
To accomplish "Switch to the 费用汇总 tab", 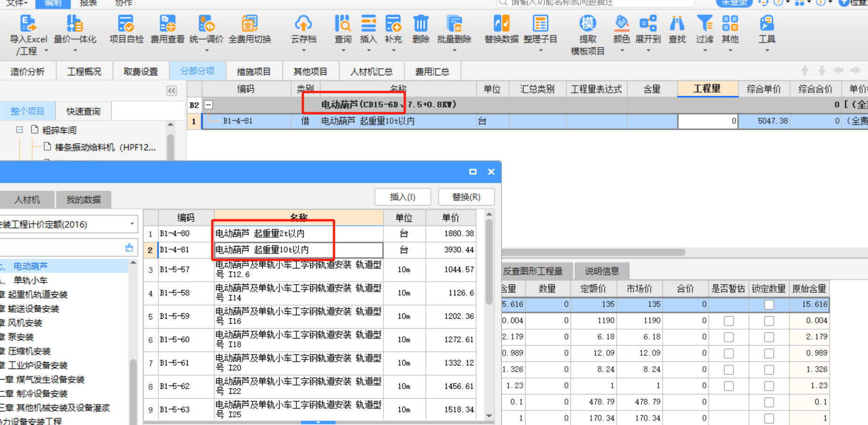I will click(432, 72).
